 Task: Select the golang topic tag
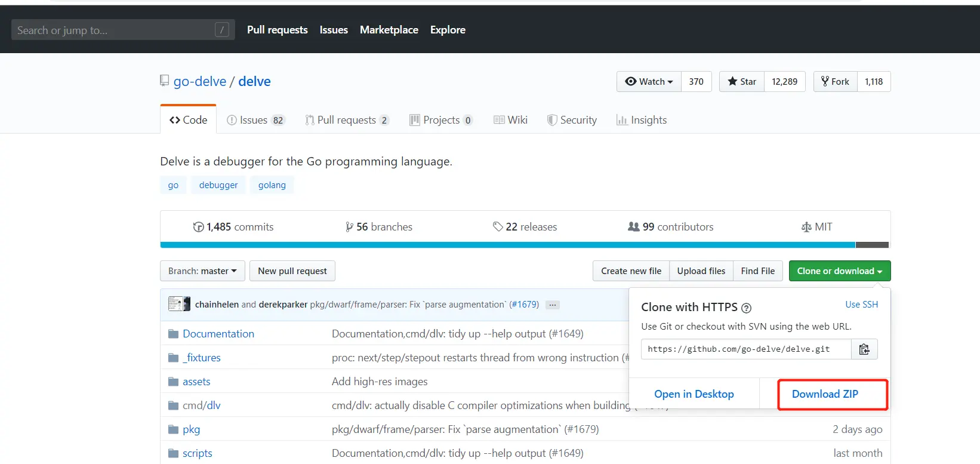tap(272, 185)
